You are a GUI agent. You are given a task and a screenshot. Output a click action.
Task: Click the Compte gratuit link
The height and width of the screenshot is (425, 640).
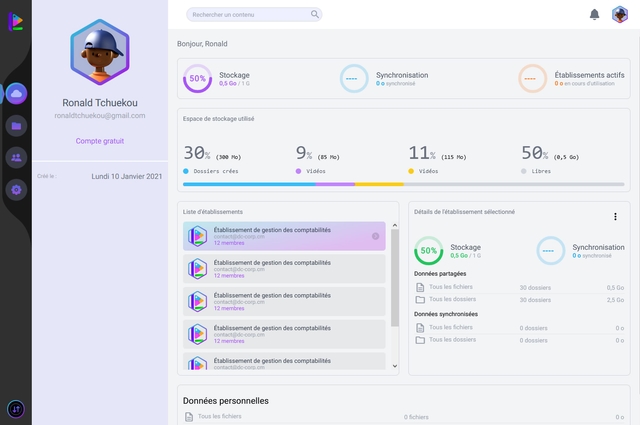(100, 141)
